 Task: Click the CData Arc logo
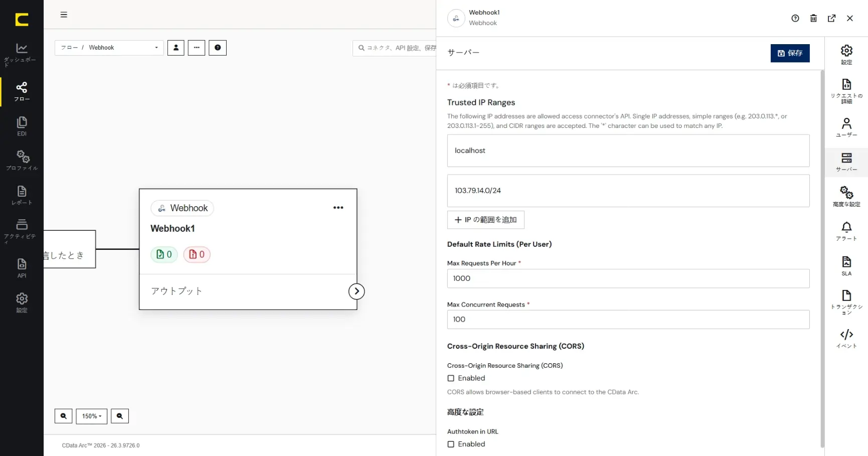tap(22, 20)
